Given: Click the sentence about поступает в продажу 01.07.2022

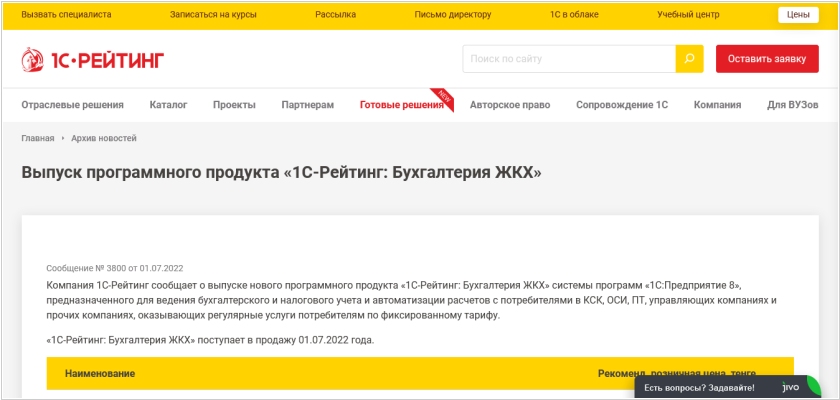Looking at the screenshot, I should 211,340.
